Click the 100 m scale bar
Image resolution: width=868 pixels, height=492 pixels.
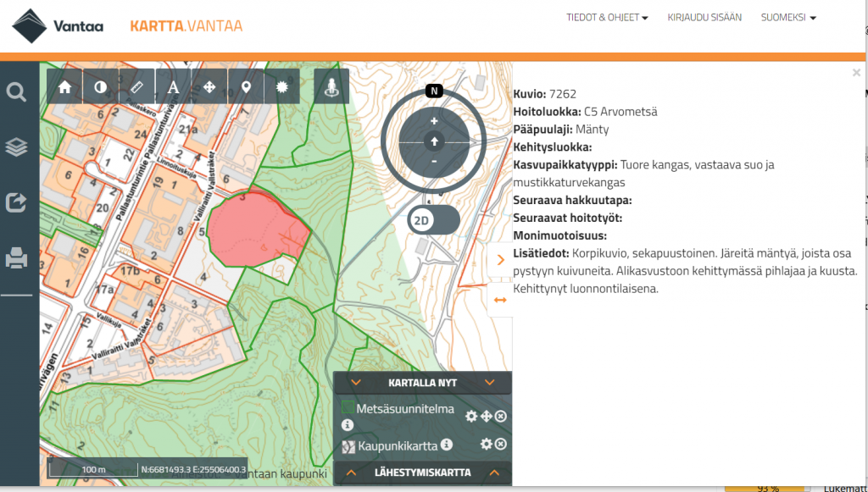pyautogui.click(x=92, y=469)
